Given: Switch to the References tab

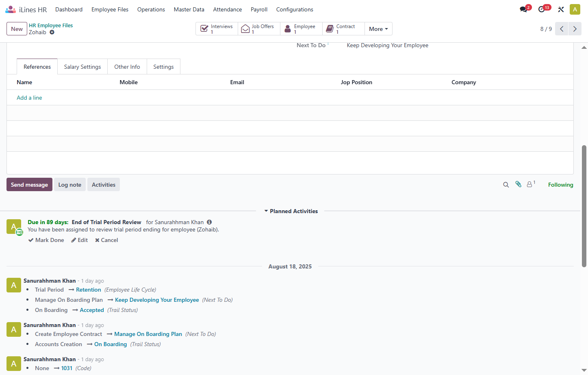Looking at the screenshot, I should pos(37,67).
